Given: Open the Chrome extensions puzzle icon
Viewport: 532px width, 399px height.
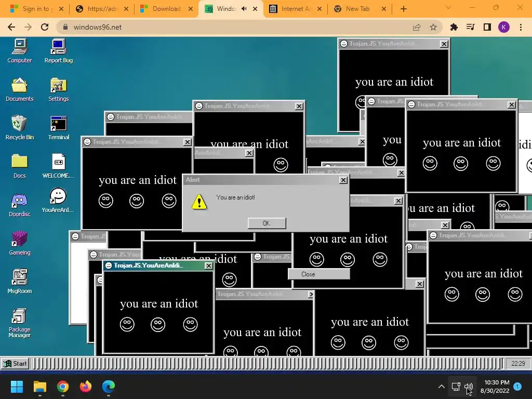Looking at the screenshot, I should tap(454, 27).
